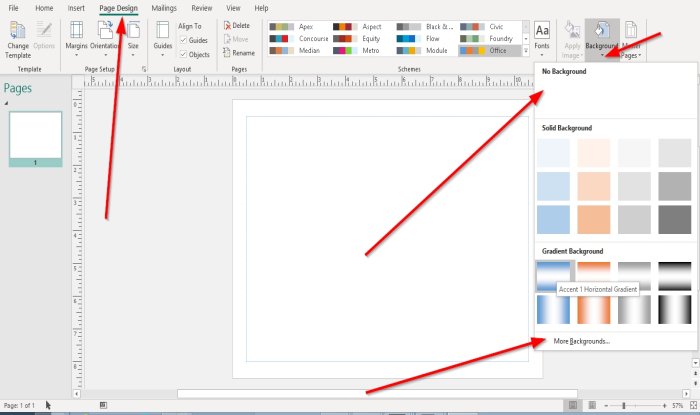The image size is (700, 415).
Task: Open the Mailings tab
Action: click(x=164, y=8)
